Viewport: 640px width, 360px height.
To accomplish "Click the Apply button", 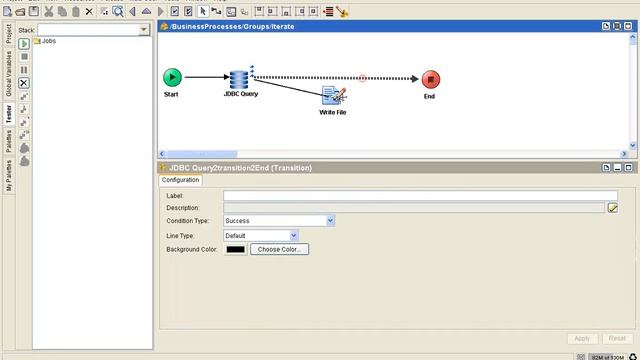I will (x=582, y=339).
